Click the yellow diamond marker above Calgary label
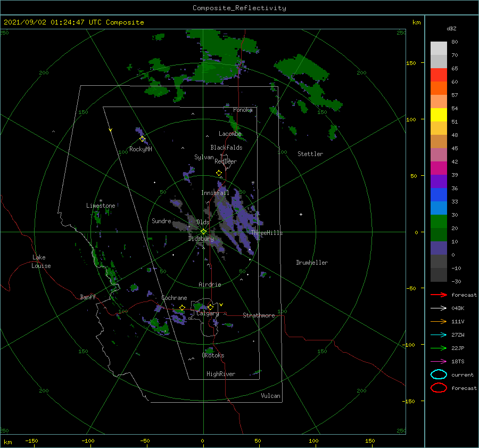 point(210,307)
